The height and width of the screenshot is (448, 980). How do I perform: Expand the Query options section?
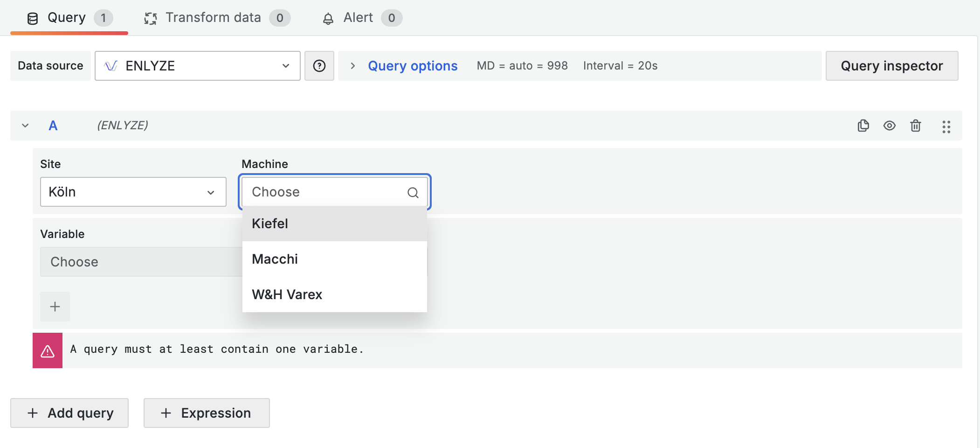coord(412,66)
